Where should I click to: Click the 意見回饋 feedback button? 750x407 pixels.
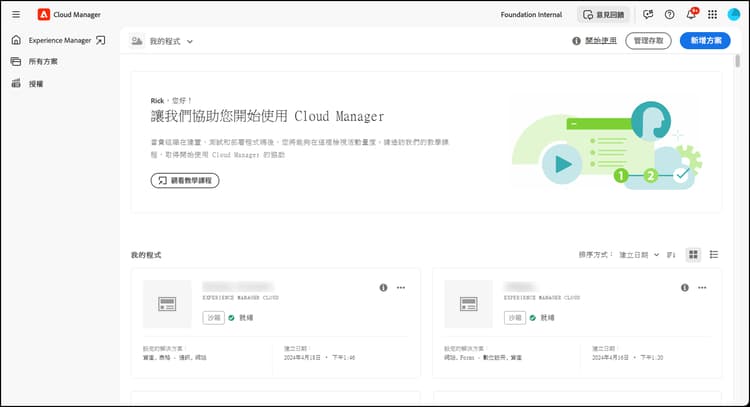(x=603, y=15)
